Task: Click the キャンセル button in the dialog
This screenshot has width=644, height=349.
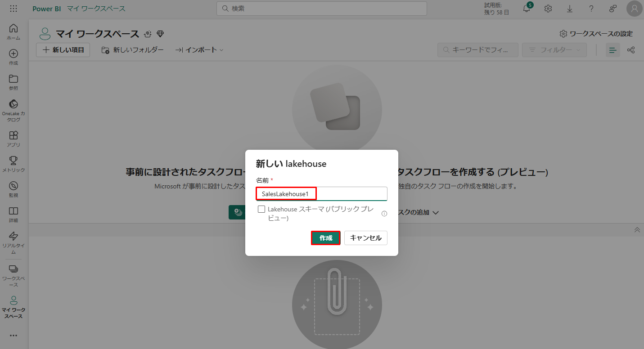Action: 365,238
